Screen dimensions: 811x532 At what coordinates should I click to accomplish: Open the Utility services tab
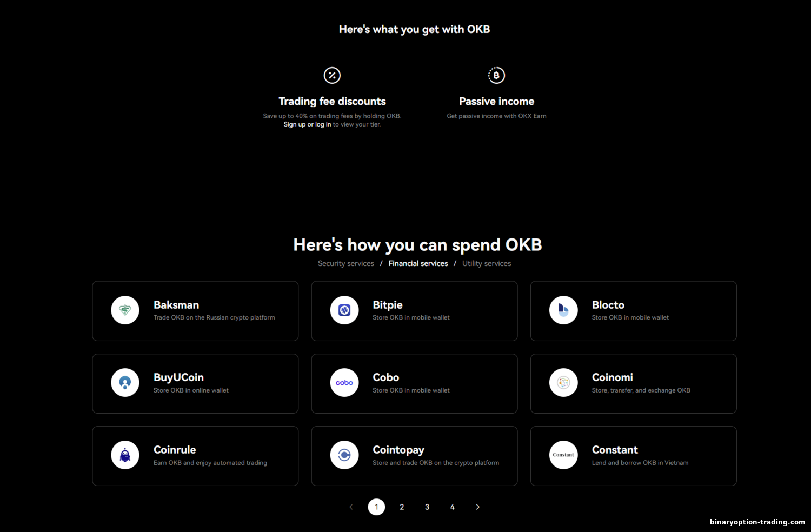point(487,263)
